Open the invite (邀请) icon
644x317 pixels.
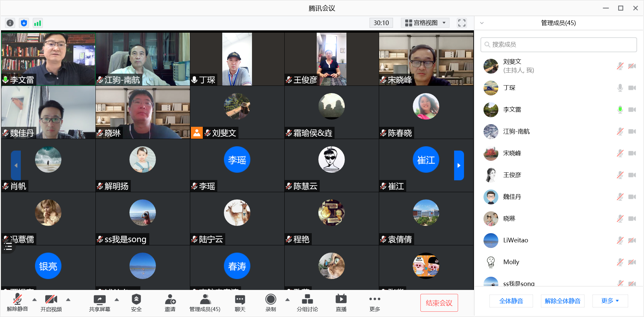click(x=170, y=303)
